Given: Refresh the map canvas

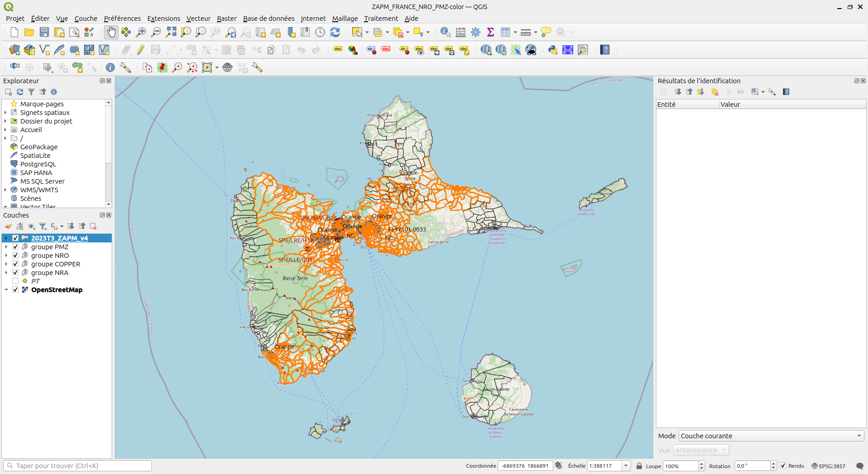Looking at the screenshot, I should pyautogui.click(x=335, y=32).
